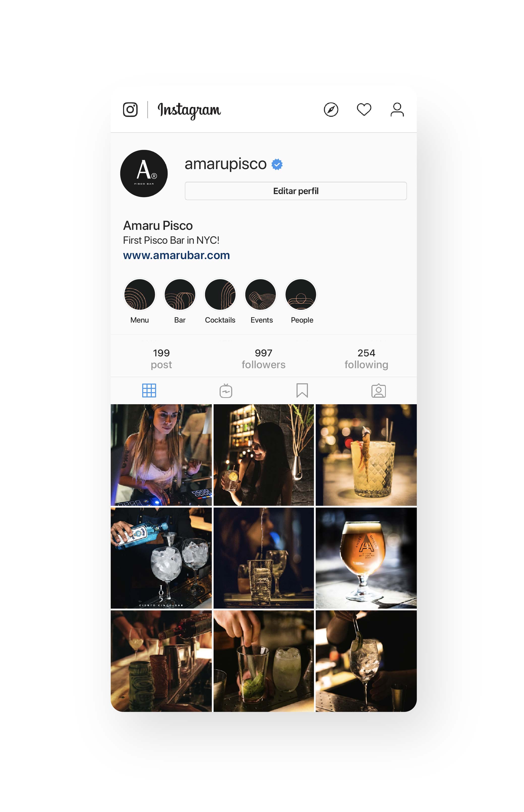Open the Explore compass icon
The width and height of the screenshot is (524, 812).
pos(331,109)
